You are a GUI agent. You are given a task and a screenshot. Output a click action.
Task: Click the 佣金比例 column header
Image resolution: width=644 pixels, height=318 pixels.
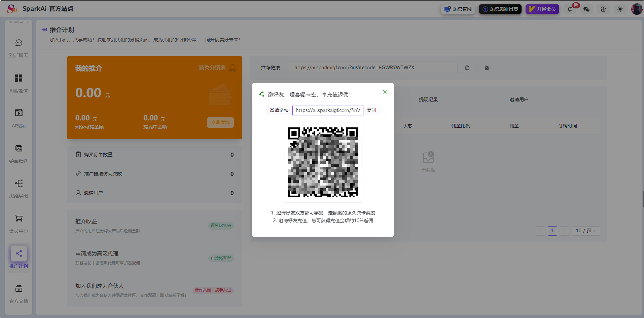point(461,126)
